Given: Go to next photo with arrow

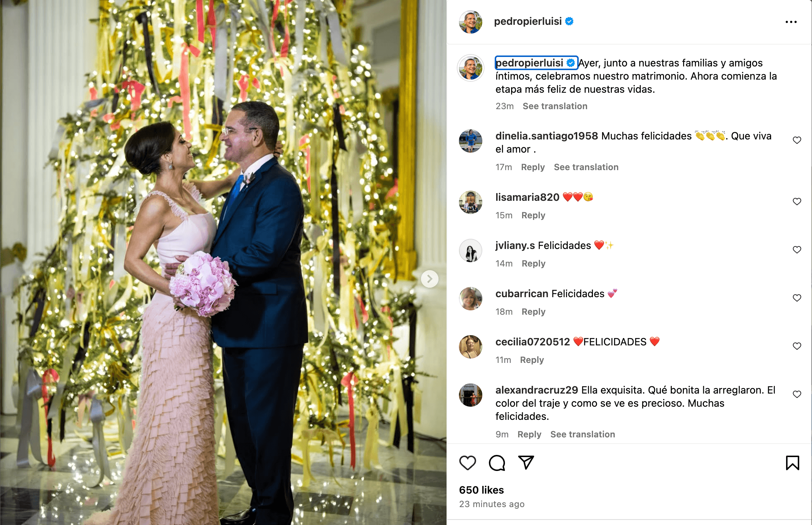Looking at the screenshot, I should pos(429,279).
